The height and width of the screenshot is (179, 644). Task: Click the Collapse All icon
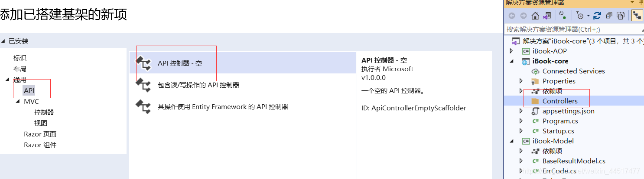(609, 16)
